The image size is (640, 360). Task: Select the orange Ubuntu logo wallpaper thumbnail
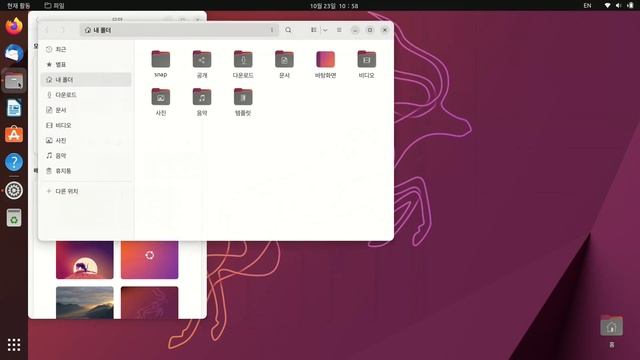point(149,260)
